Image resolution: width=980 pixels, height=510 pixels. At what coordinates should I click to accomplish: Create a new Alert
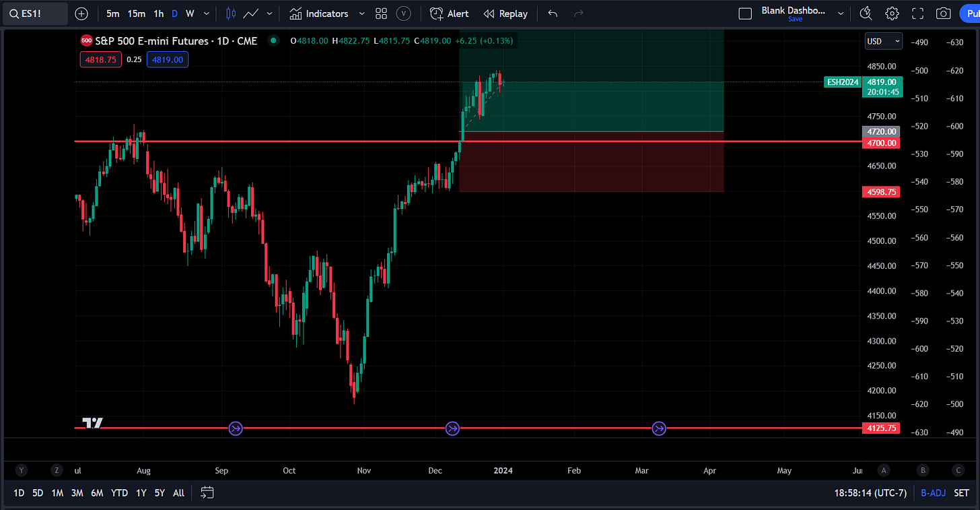click(450, 13)
